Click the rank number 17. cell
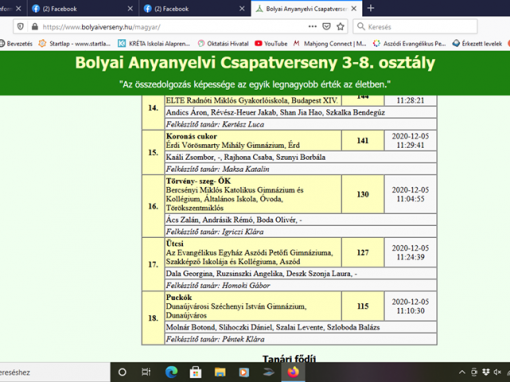 153,265
